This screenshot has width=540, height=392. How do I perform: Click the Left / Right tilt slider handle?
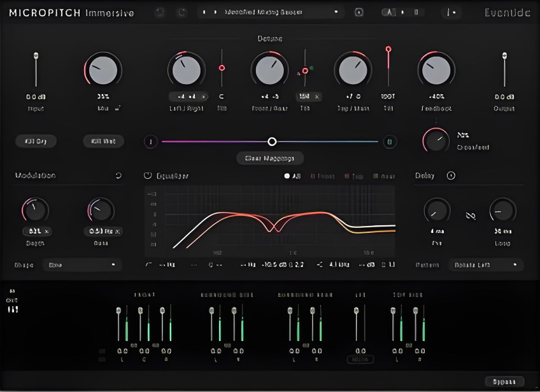[x=222, y=68]
